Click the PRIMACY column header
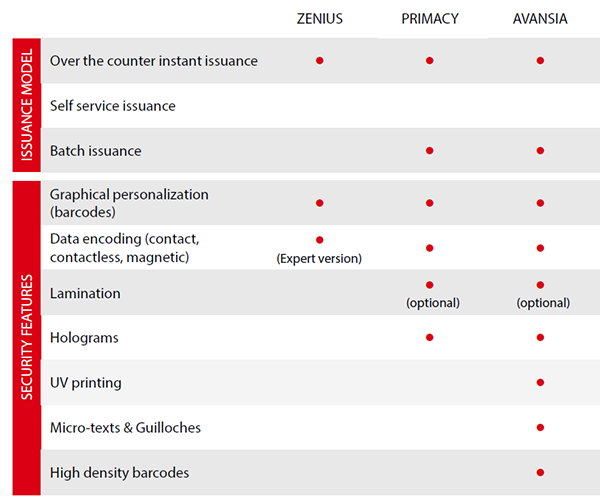This screenshot has height=502, width=600. point(430,19)
